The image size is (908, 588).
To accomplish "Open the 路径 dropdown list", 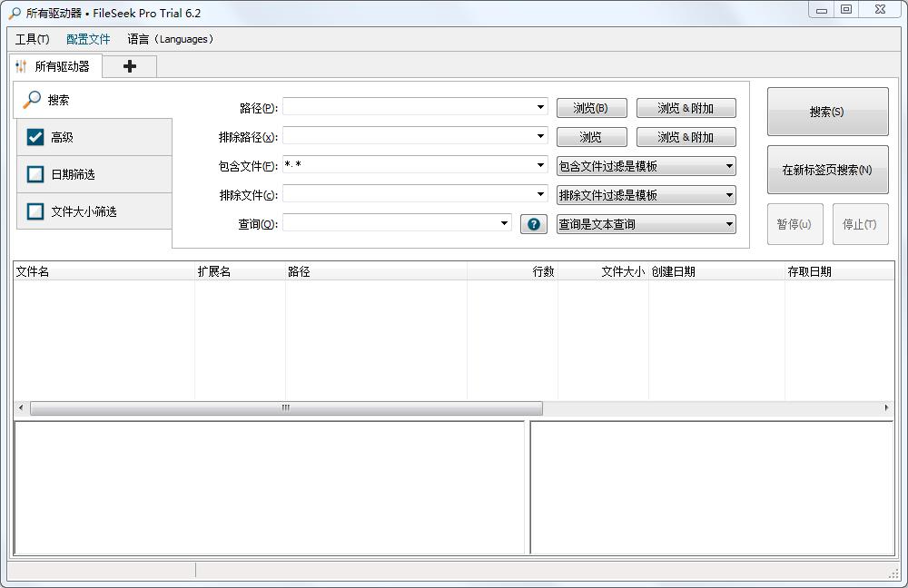I will point(542,107).
